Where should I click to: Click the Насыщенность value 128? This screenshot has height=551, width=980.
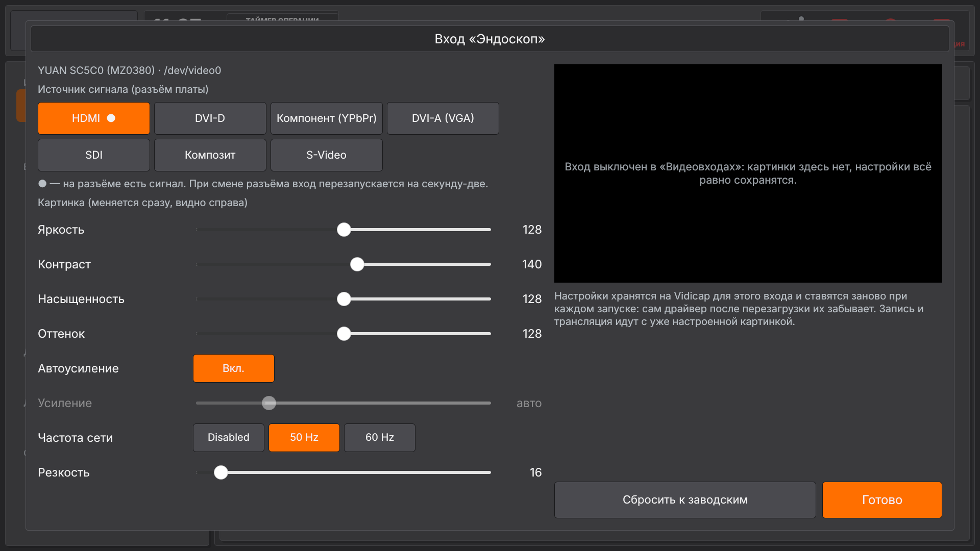(x=532, y=299)
